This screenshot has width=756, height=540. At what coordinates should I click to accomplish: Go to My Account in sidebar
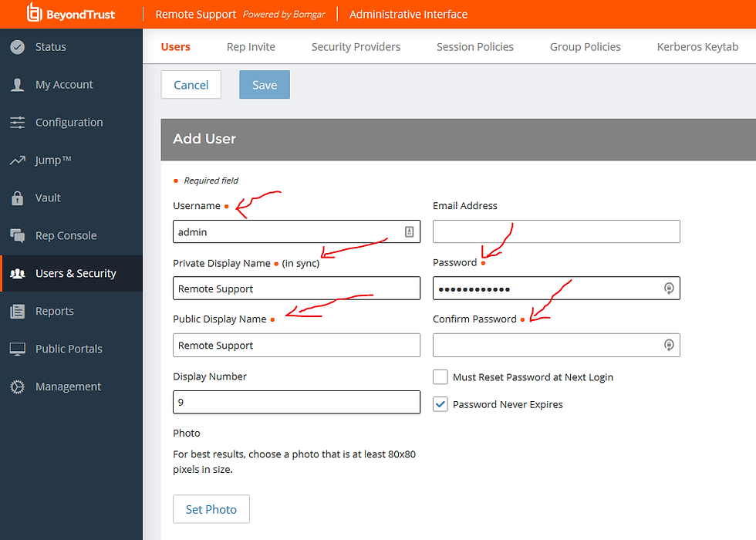pyautogui.click(x=71, y=85)
